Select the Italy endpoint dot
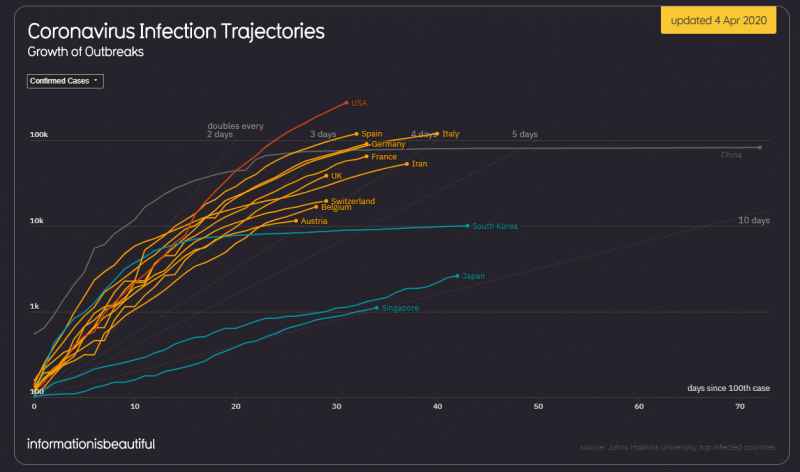Image resolution: width=800 pixels, height=472 pixels. [437, 133]
